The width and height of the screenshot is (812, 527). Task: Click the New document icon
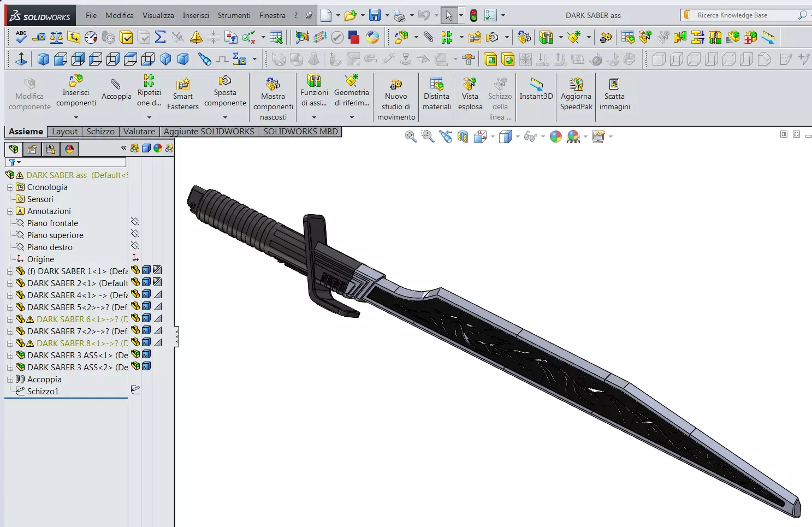pyautogui.click(x=326, y=15)
